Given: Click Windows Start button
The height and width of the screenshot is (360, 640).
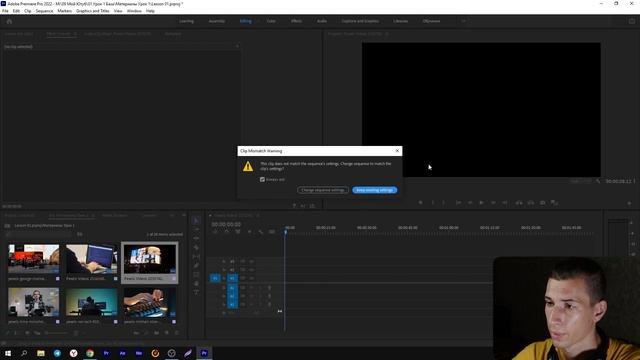Looking at the screenshot, I should tap(8, 353).
